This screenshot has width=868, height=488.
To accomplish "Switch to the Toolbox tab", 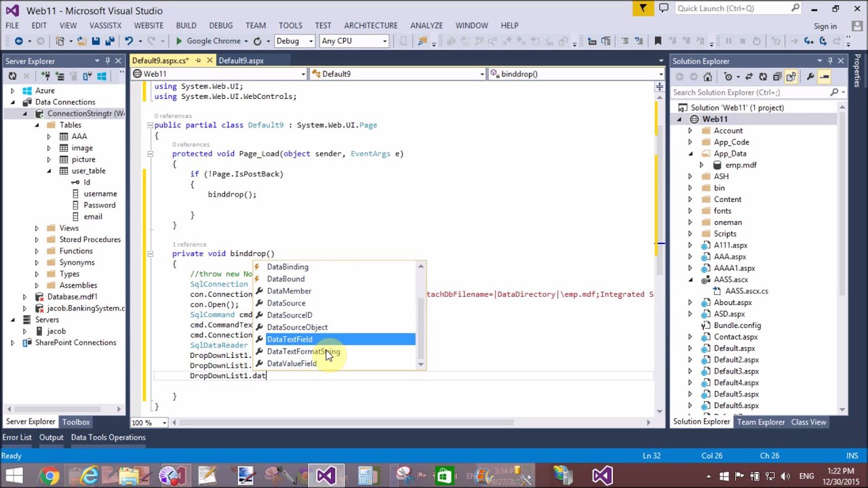I will point(76,422).
